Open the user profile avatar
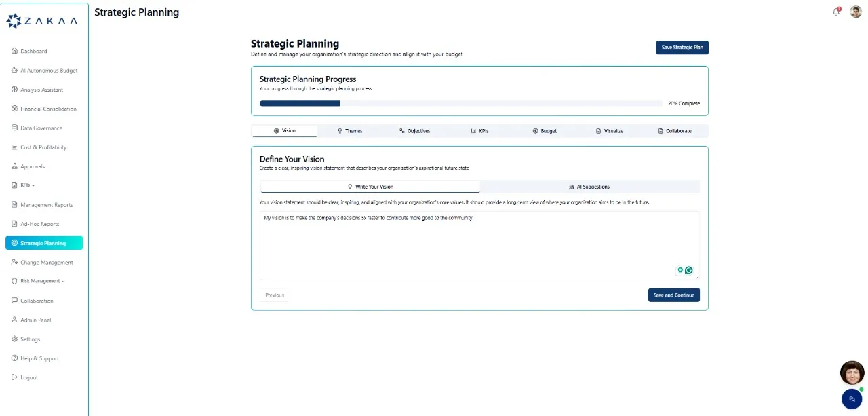This screenshot has width=868, height=416. (x=856, y=12)
